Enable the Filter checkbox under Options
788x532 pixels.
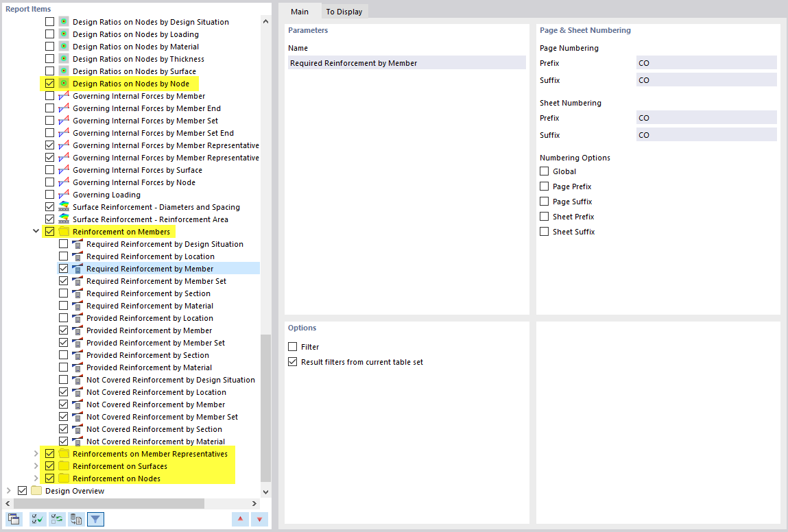click(292, 347)
